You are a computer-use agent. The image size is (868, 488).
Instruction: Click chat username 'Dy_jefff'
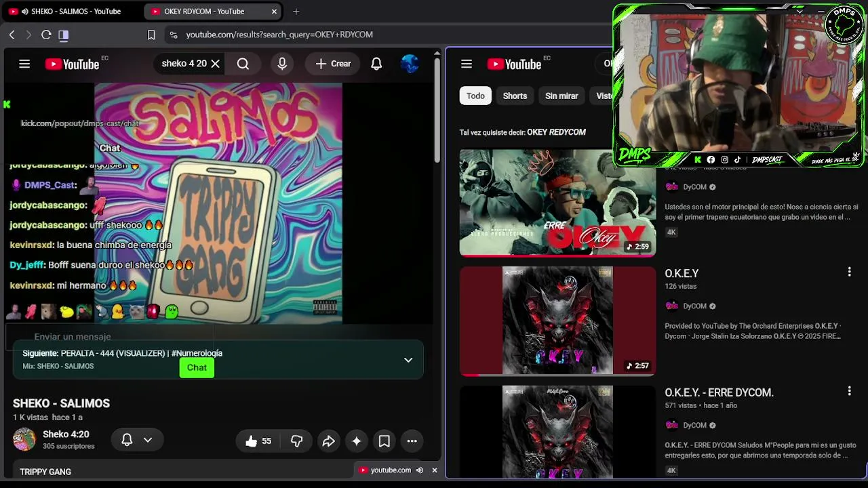27,265
